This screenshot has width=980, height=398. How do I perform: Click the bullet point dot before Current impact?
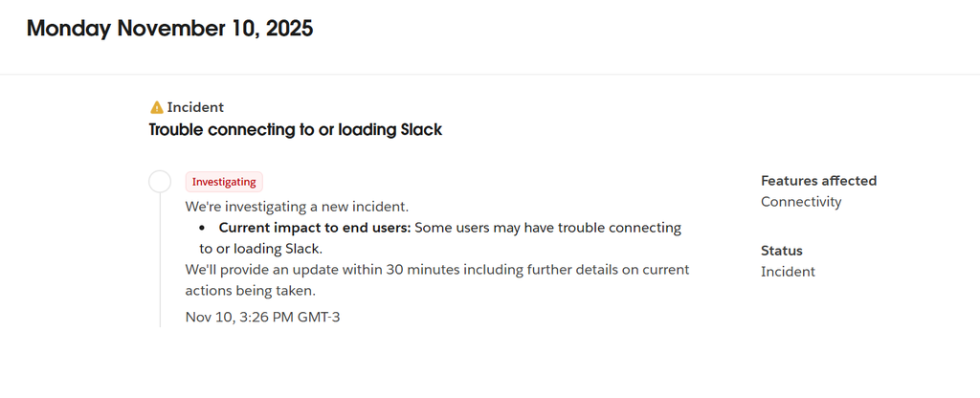(x=203, y=228)
